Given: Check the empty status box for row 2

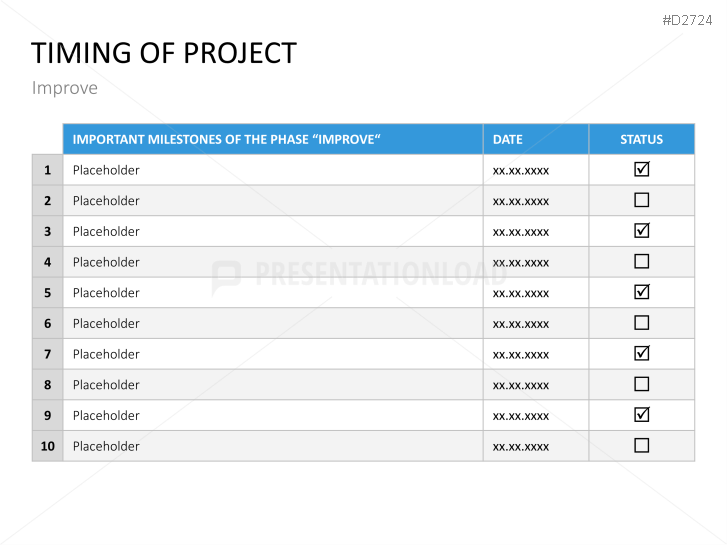Looking at the screenshot, I should coord(642,200).
